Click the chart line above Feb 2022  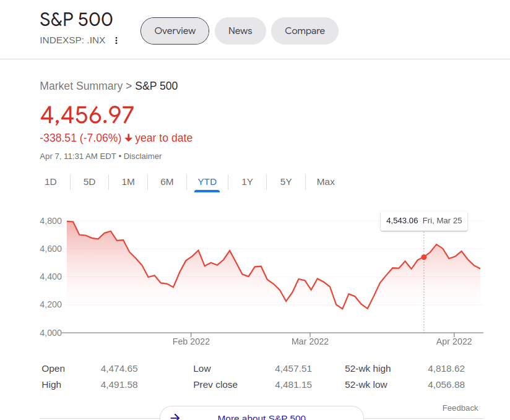[x=191, y=257]
